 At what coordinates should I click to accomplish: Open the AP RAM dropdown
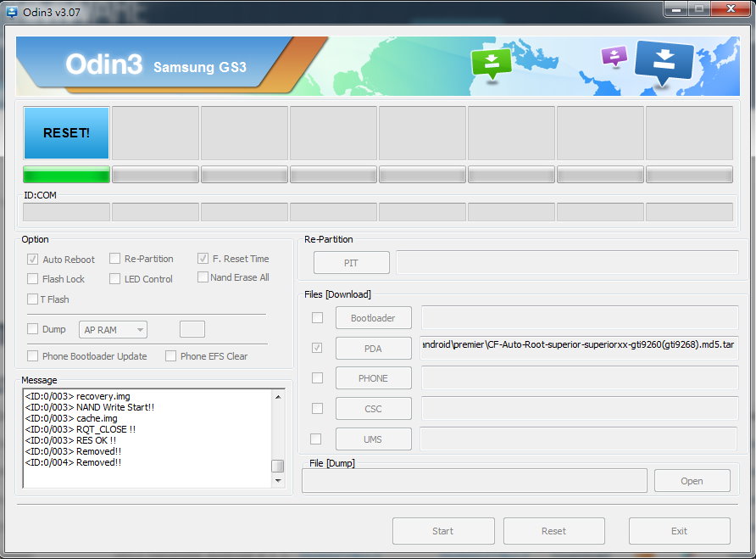point(113,330)
